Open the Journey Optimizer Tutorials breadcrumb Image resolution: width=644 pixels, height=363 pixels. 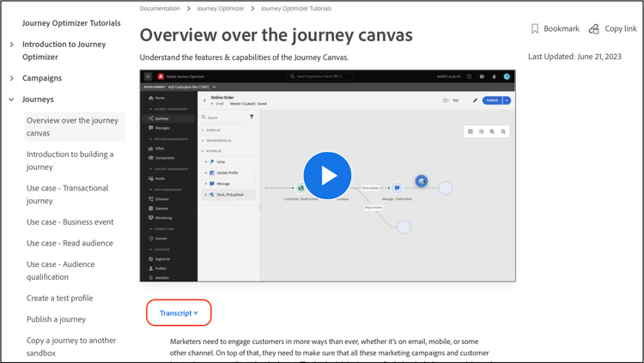pos(296,9)
